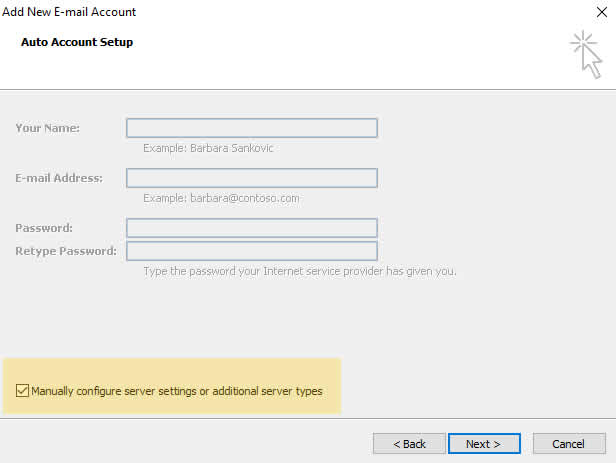Close the Add New E-mail Account dialog

click(601, 12)
